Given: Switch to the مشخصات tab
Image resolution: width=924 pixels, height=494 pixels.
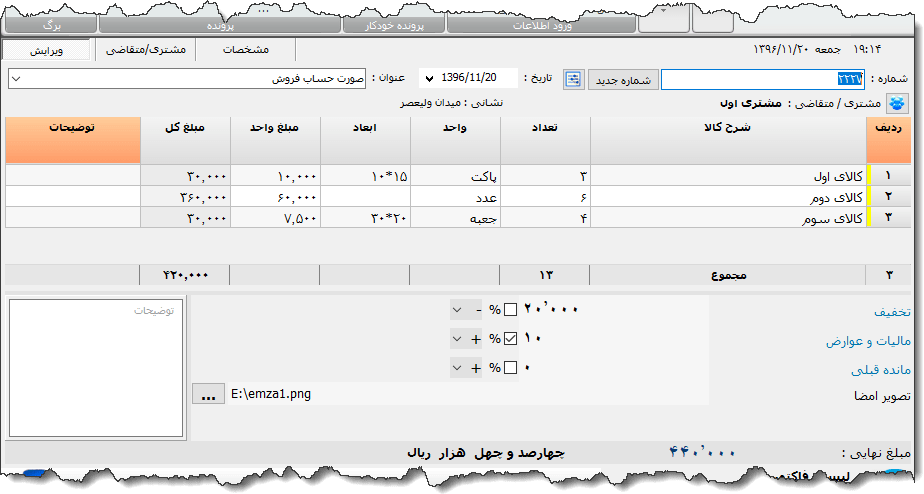Looking at the screenshot, I should pyautogui.click(x=246, y=50).
